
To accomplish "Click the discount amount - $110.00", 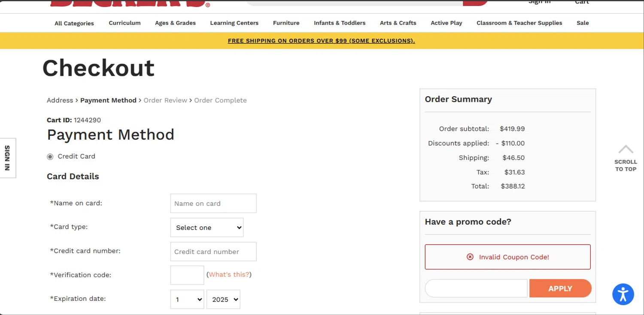I will [x=510, y=143].
